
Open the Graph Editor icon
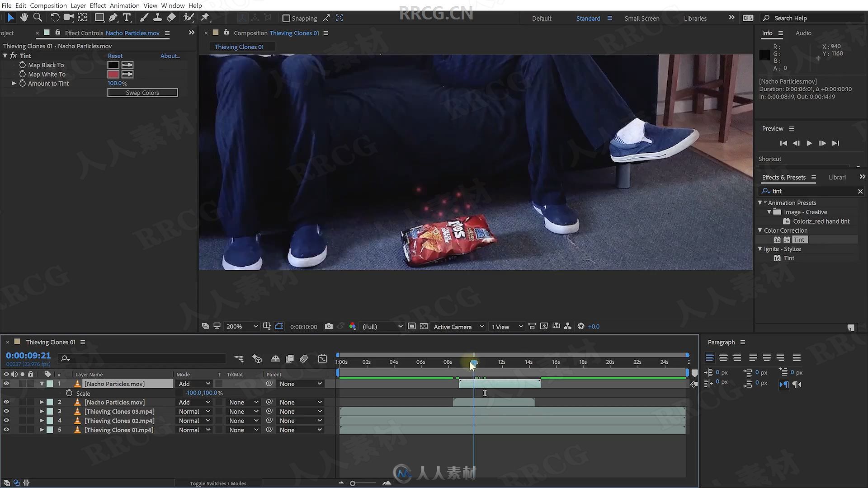tap(322, 358)
